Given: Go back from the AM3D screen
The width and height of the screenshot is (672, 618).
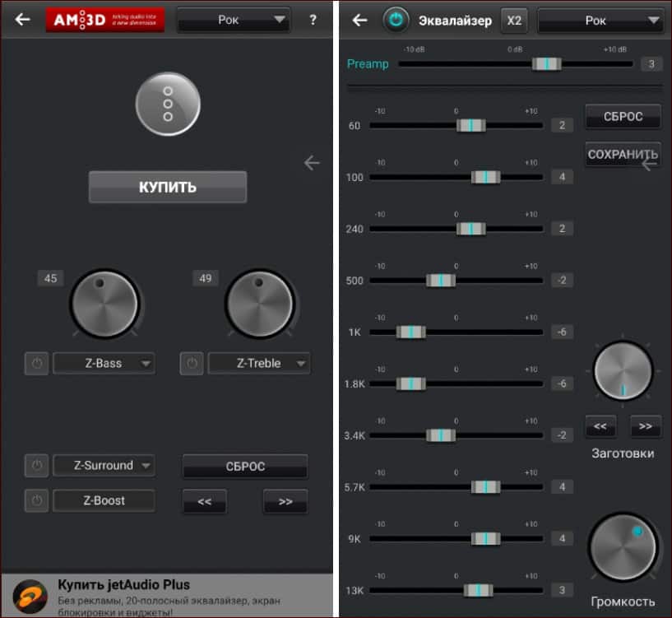Looking at the screenshot, I should tap(22, 19).
